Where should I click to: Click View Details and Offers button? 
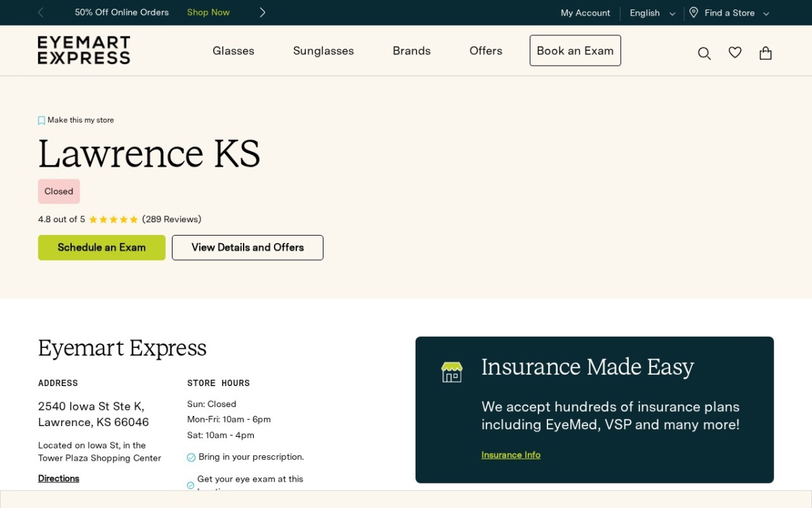248,247
